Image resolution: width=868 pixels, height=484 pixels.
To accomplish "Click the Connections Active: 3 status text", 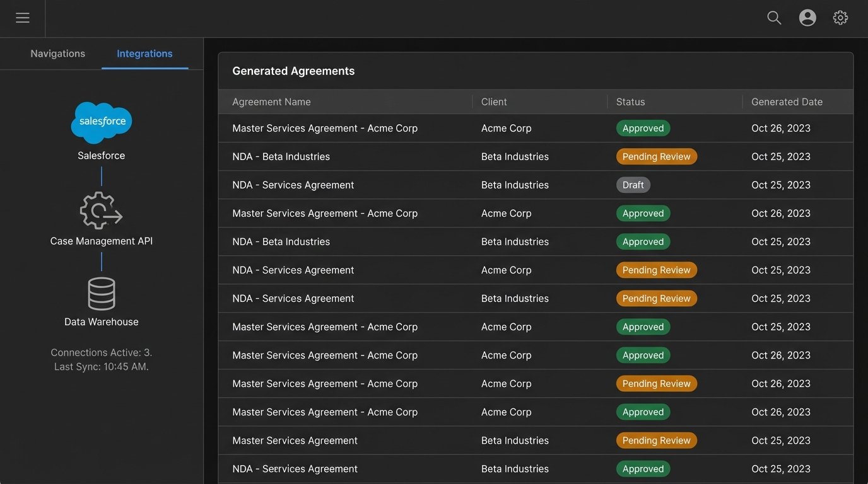I will click(101, 352).
